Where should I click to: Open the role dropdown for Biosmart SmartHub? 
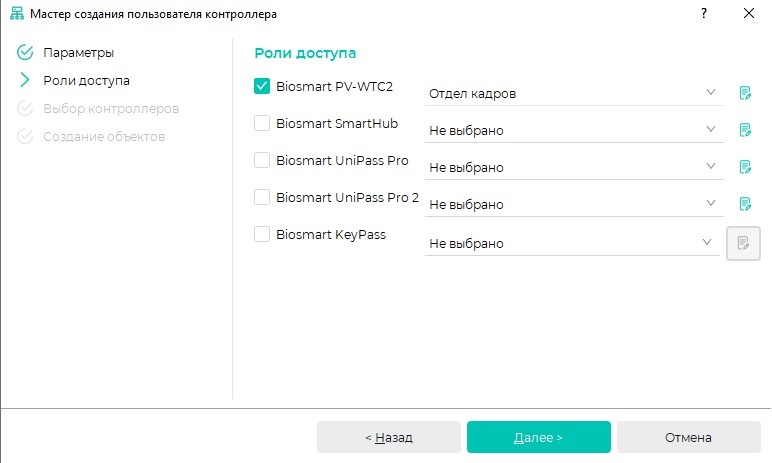(x=574, y=130)
